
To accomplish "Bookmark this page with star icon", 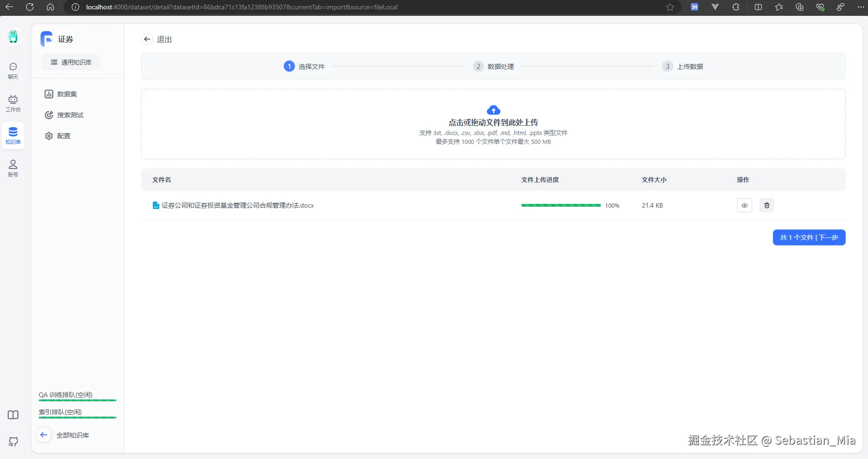I will click(x=670, y=7).
